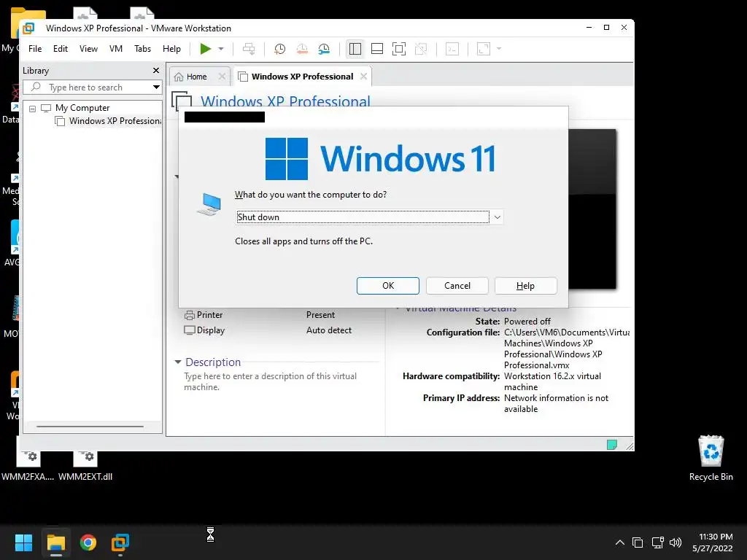Click the green Power On play button
The width and height of the screenshot is (747, 560).
click(205, 49)
